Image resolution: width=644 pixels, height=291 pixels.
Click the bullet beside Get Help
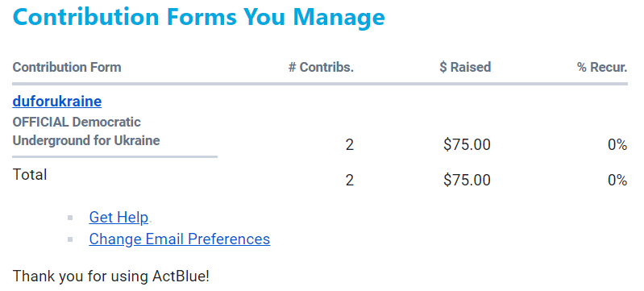pos(70,218)
